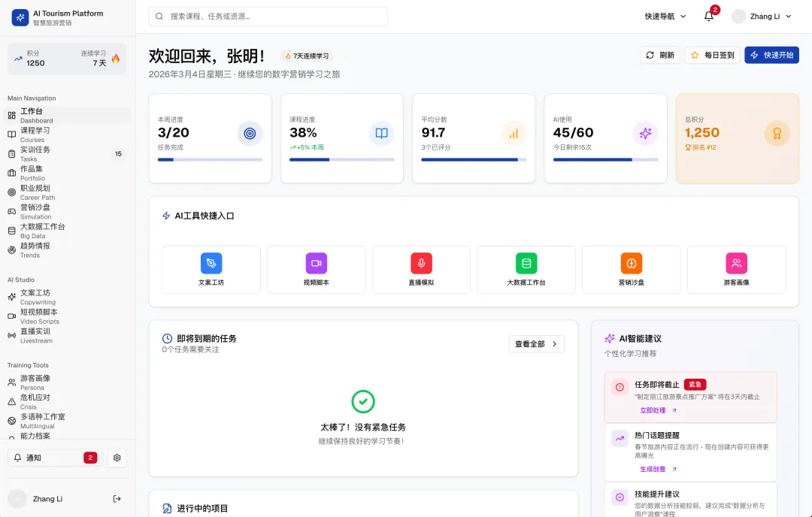This screenshot has width=812, height=517.
Task: Click 太棒了！没有紧急任务 message
Action: [x=363, y=428]
